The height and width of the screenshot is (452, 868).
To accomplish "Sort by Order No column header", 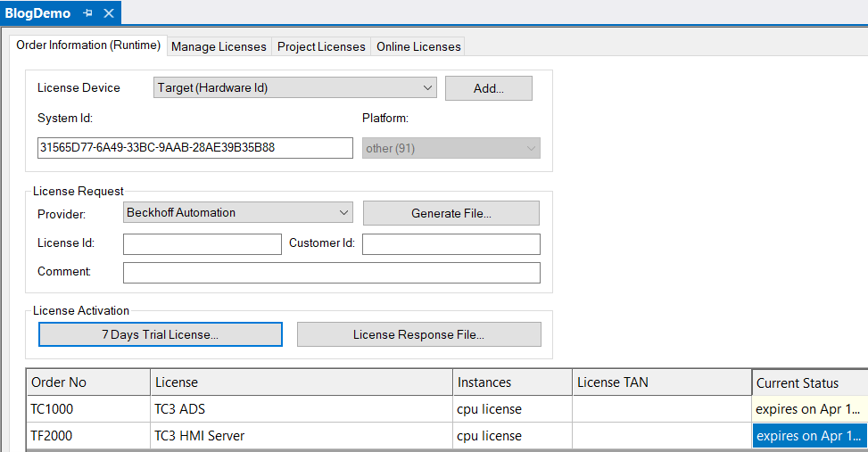I will point(88,382).
